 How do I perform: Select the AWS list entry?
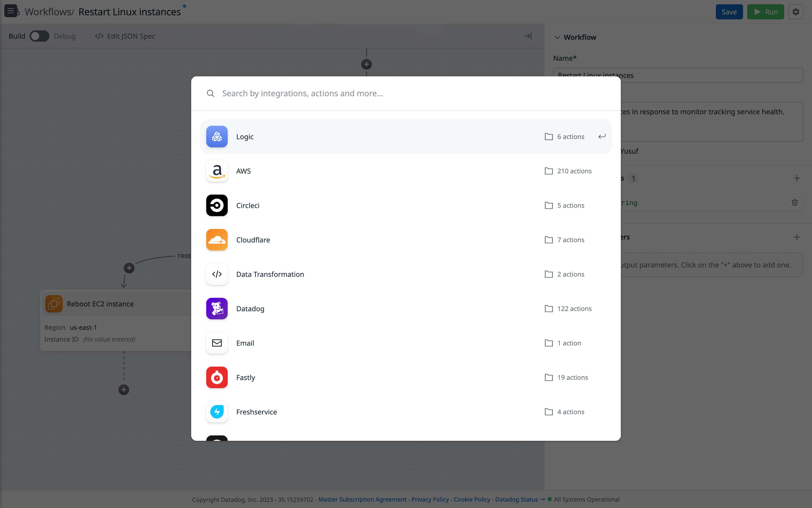coord(406,171)
